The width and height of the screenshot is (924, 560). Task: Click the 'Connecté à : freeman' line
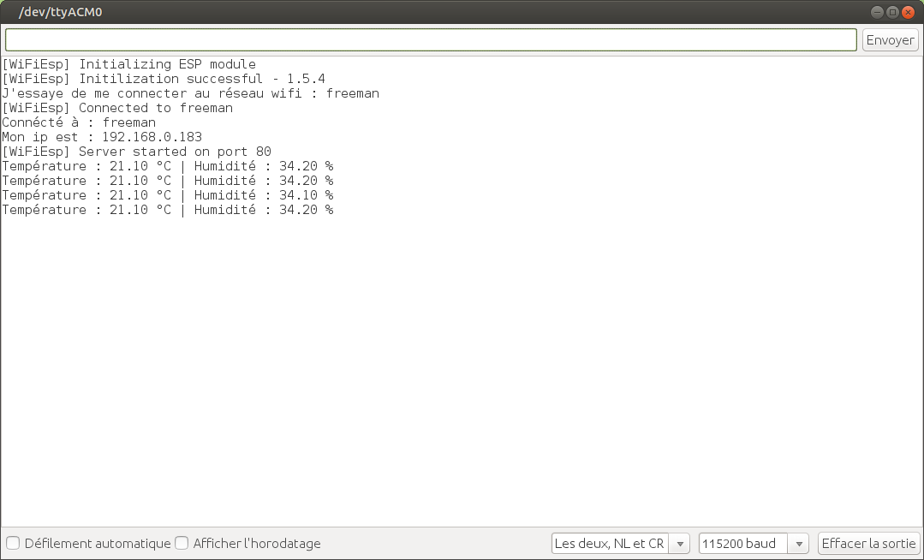click(79, 122)
